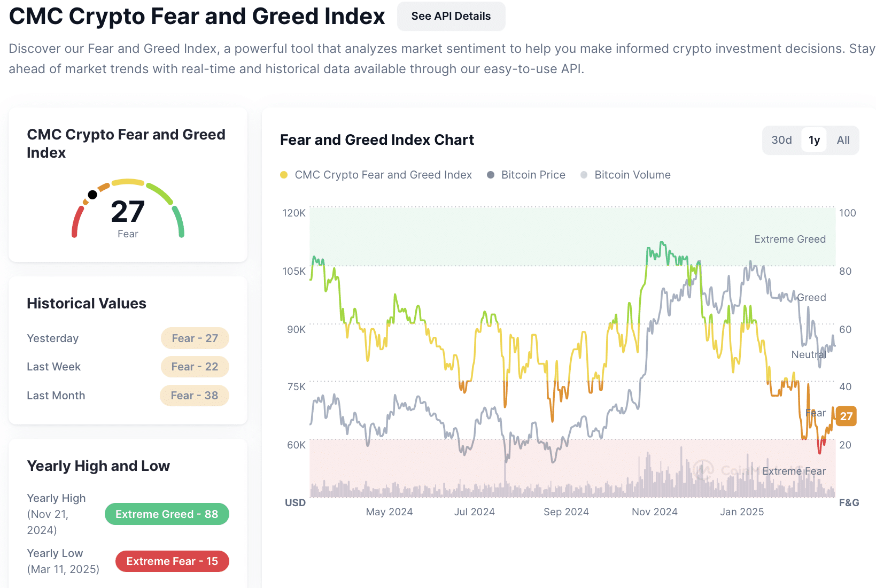Click the black needle dot on the gauge
876x588 pixels.
[92, 195]
